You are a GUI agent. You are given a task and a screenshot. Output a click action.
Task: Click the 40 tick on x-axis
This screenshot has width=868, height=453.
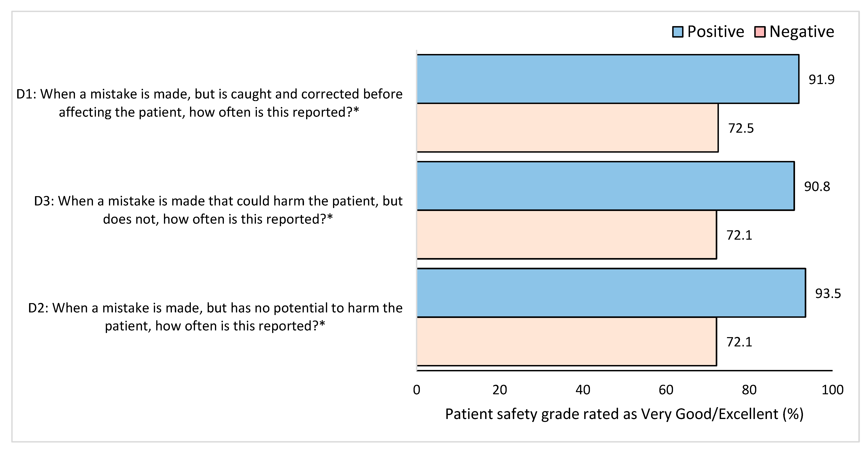click(x=583, y=390)
